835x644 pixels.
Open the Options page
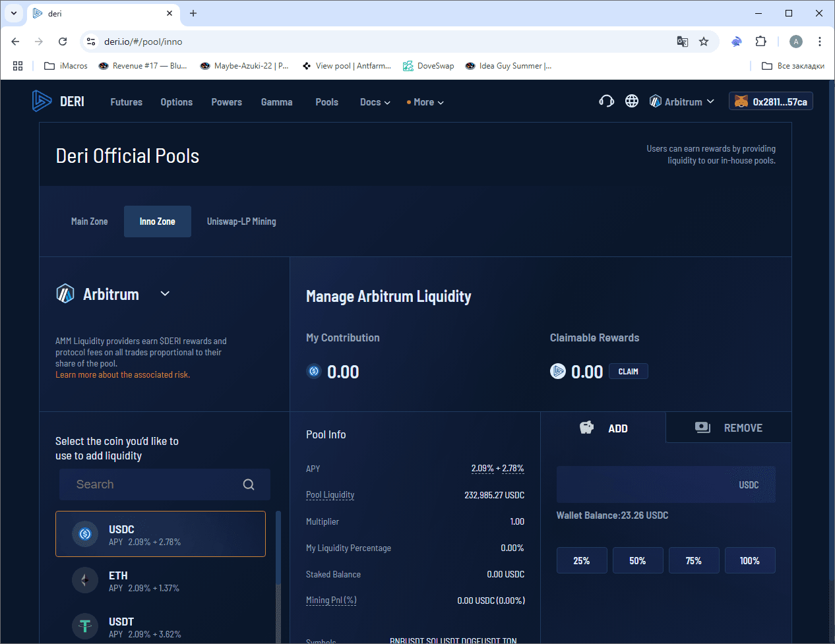[x=177, y=102]
